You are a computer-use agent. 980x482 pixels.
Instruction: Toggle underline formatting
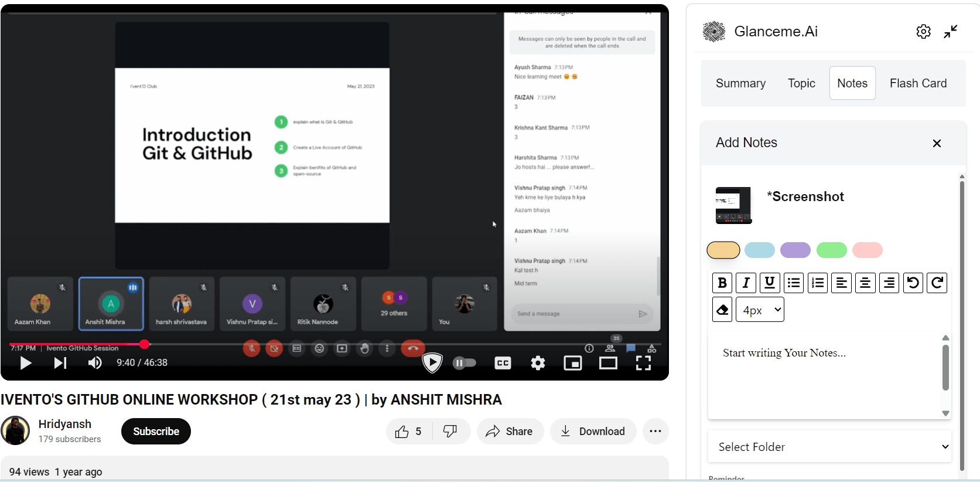pyautogui.click(x=770, y=283)
